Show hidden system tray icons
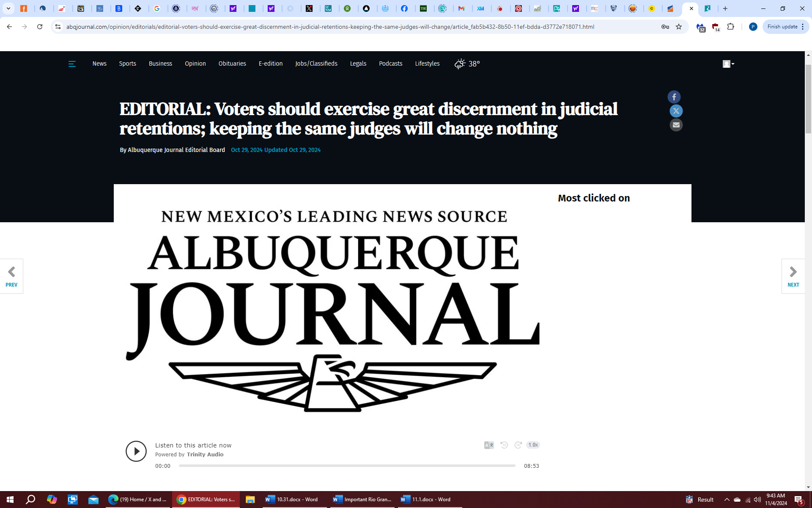The height and width of the screenshot is (508, 812). pyautogui.click(x=727, y=500)
